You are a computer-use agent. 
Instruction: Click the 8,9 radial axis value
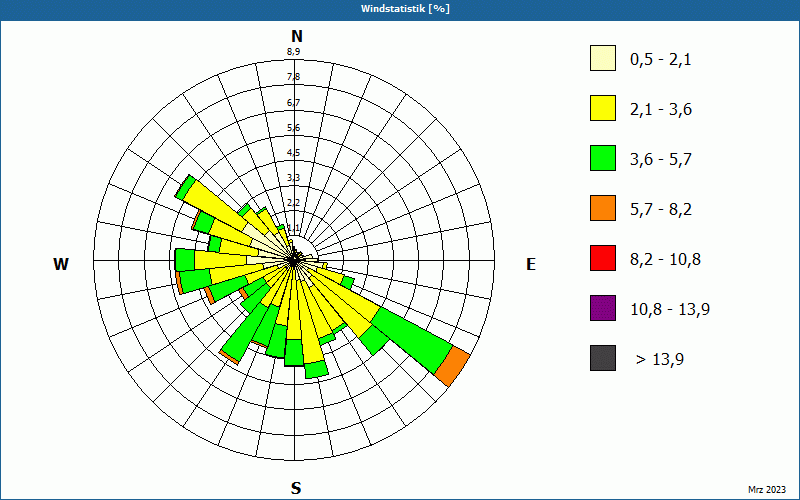pyautogui.click(x=293, y=52)
